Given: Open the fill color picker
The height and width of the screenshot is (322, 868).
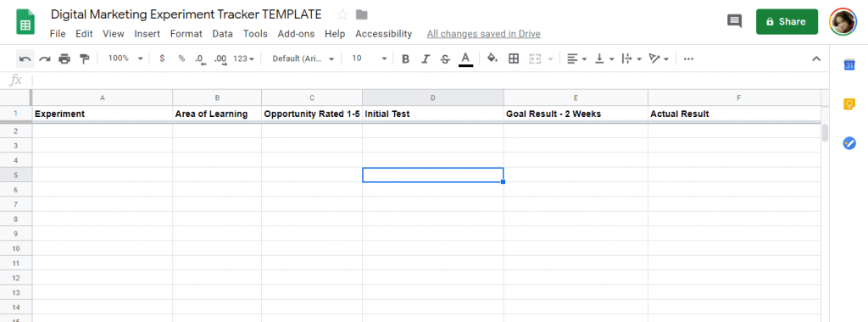Looking at the screenshot, I should (x=492, y=58).
